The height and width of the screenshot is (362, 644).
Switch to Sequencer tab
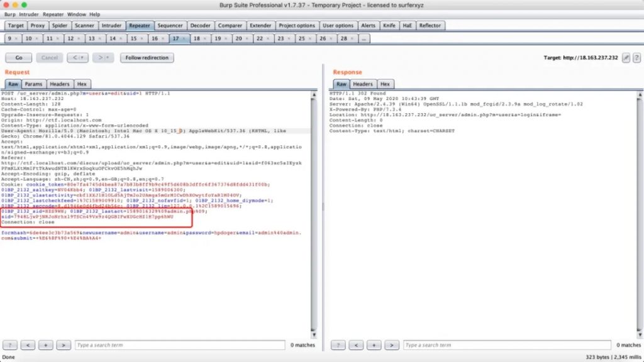[x=170, y=25]
